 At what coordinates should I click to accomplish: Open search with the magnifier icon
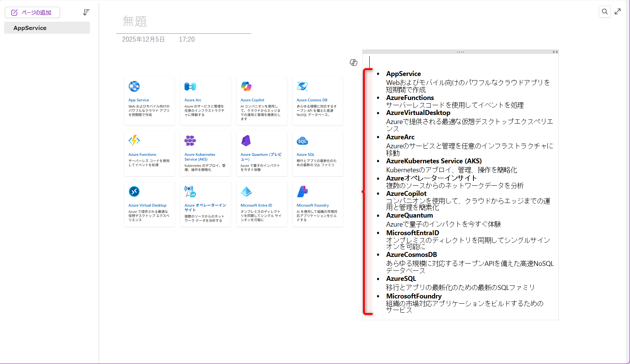point(605,12)
